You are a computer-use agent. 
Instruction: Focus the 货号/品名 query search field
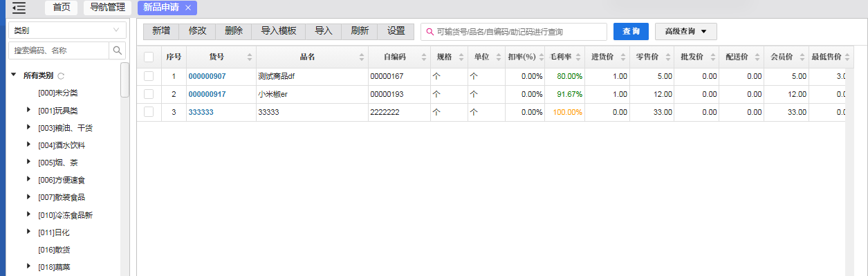tap(514, 32)
